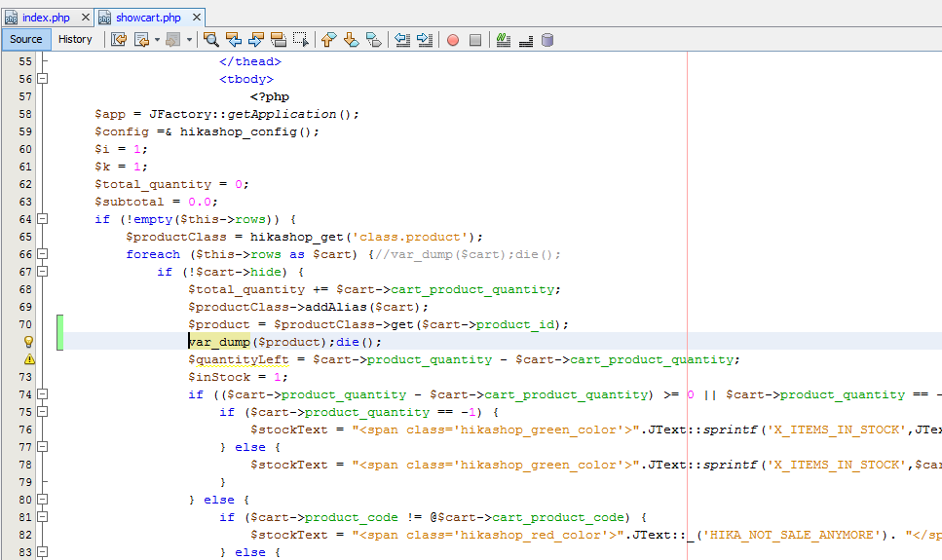Click line number 58 in gutter
This screenshot has width=942, height=560.
25,114
